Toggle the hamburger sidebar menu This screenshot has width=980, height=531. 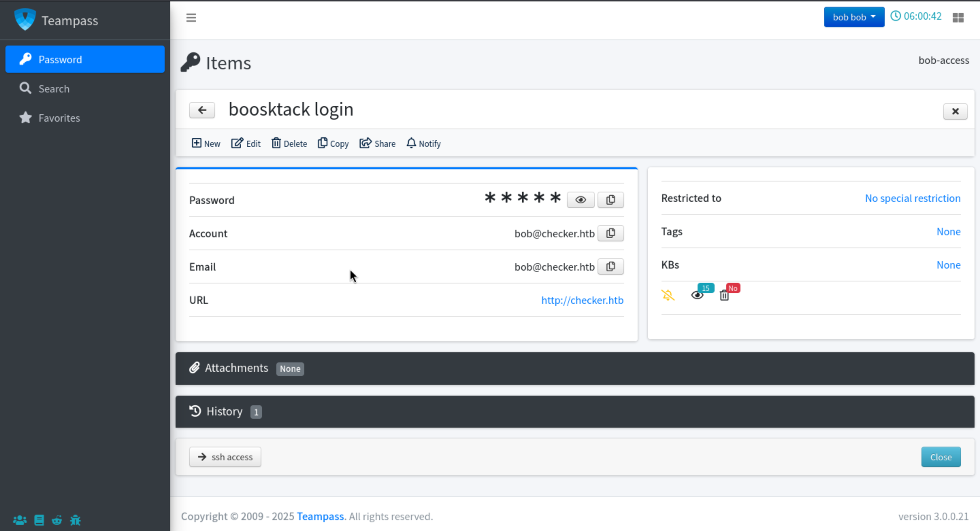(x=191, y=17)
